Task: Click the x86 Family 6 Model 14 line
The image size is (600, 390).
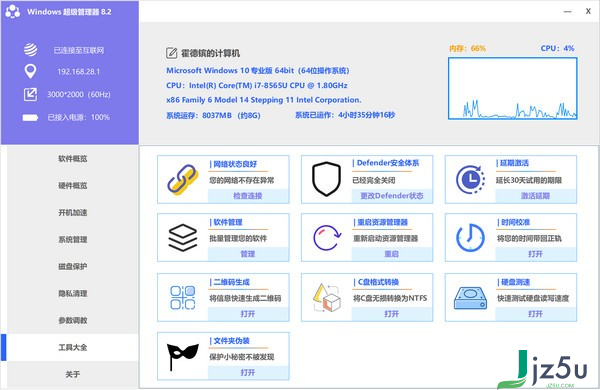Action: click(x=264, y=100)
